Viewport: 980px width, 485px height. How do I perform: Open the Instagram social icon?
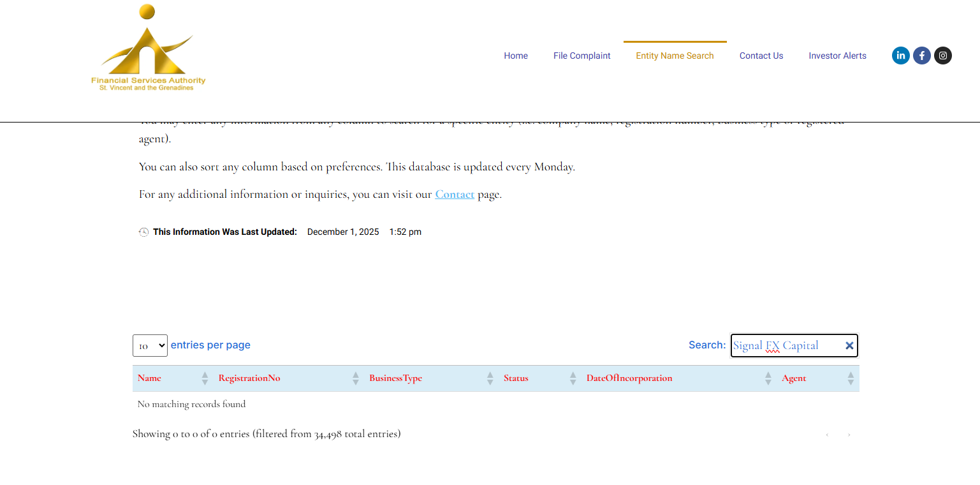[943, 56]
